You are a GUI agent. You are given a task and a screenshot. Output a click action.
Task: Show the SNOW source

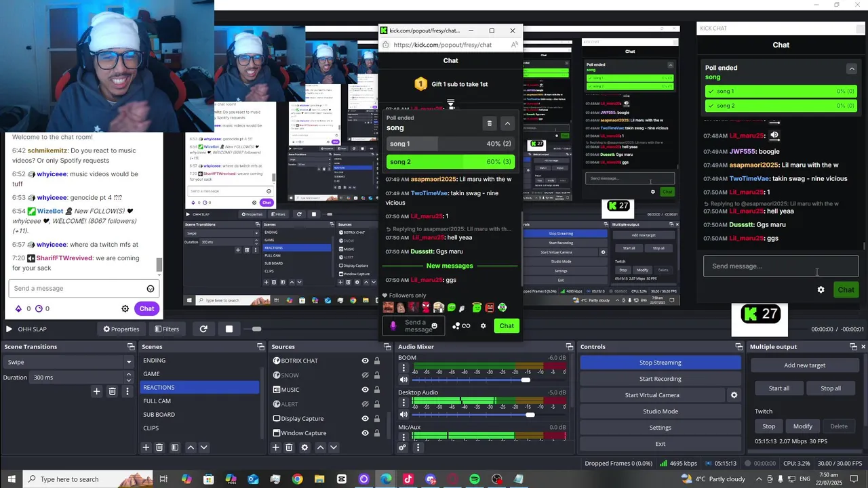365,375
